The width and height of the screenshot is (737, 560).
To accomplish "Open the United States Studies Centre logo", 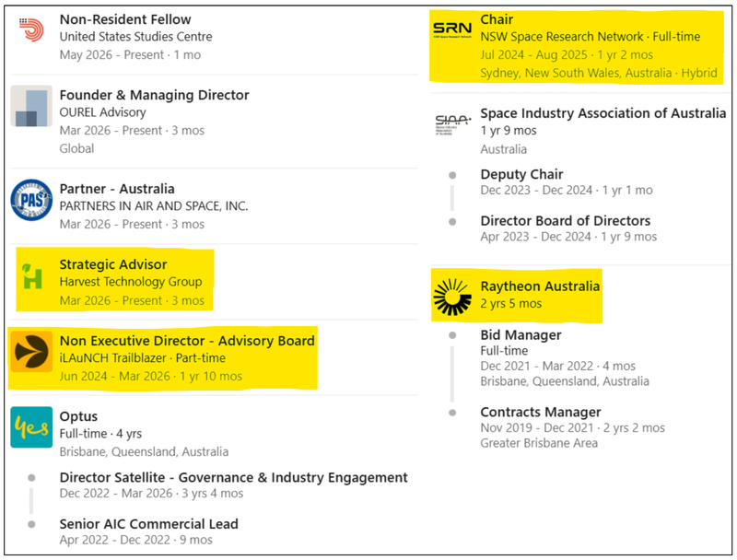I will (x=31, y=29).
